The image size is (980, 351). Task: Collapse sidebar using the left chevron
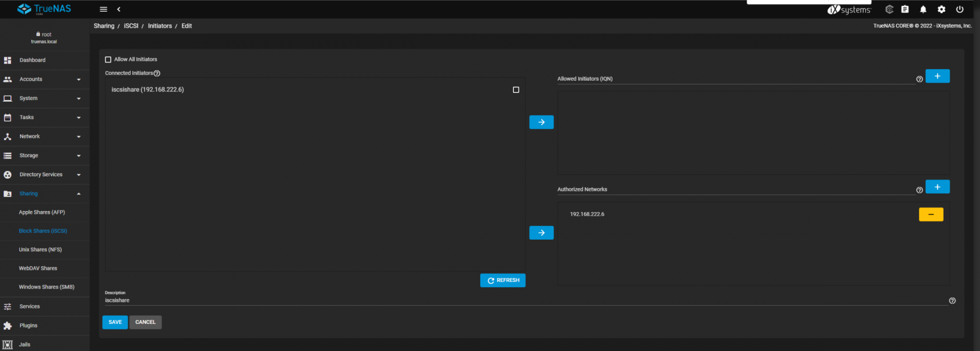tap(118, 9)
